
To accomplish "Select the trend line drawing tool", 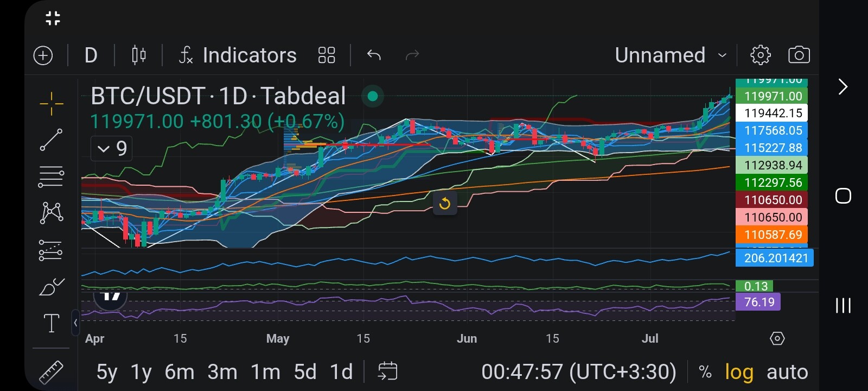I will coord(51,140).
